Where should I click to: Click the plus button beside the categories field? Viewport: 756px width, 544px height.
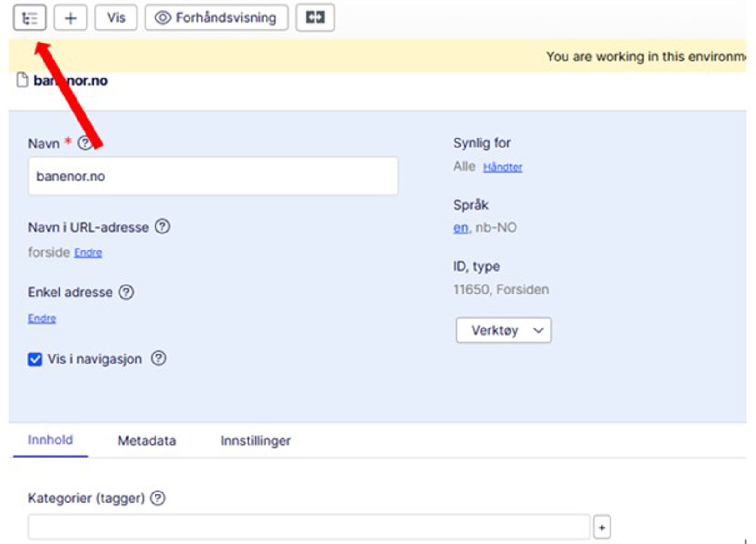point(602,527)
